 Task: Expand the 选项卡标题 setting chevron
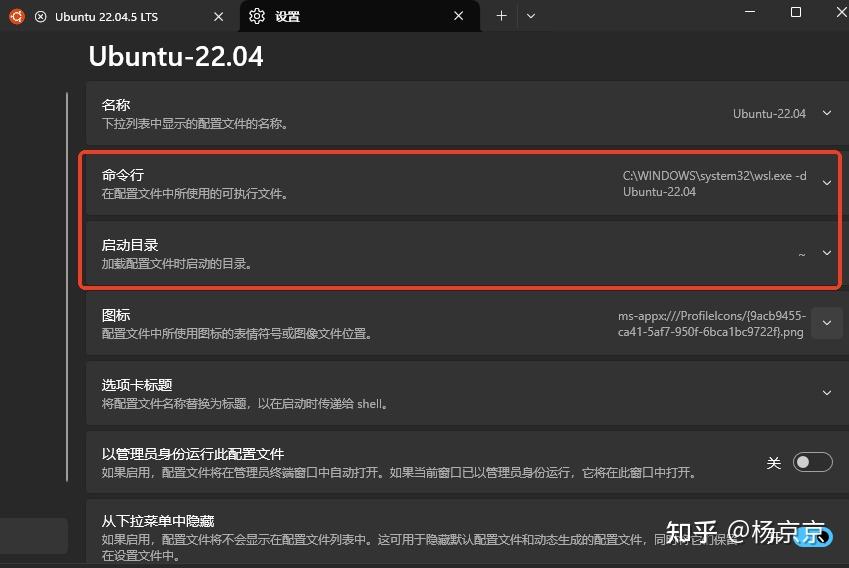coord(827,393)
